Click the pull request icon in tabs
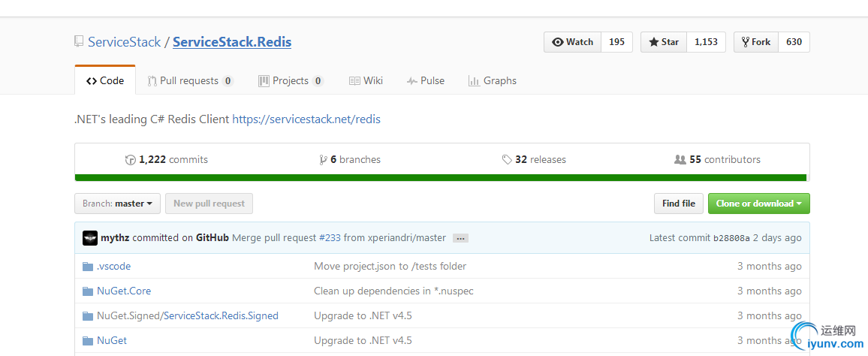Image resolution: width=868 pixels, height=356 pixels. click(x=152, y=81)
